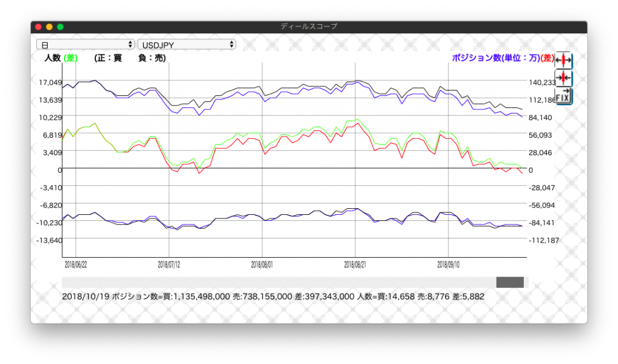Click the 84,140 right axis value
Image resolution: width=618 pixels, height=364 pixels.
[x=540, y=118]
